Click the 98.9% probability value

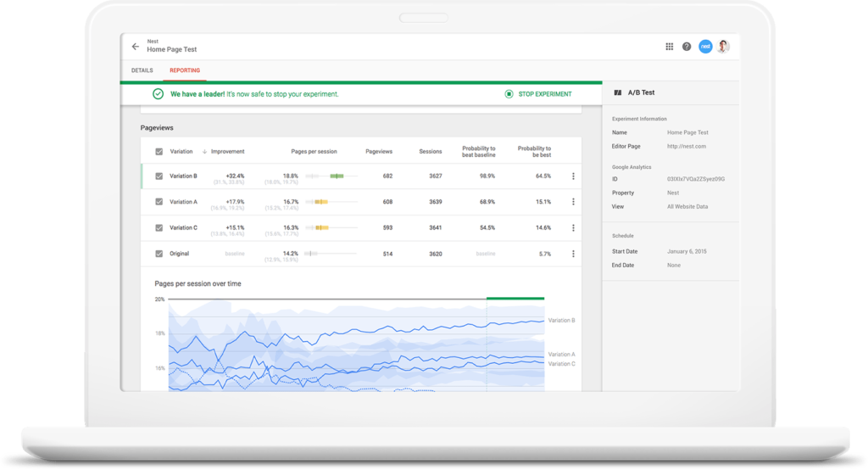[487, 176]
